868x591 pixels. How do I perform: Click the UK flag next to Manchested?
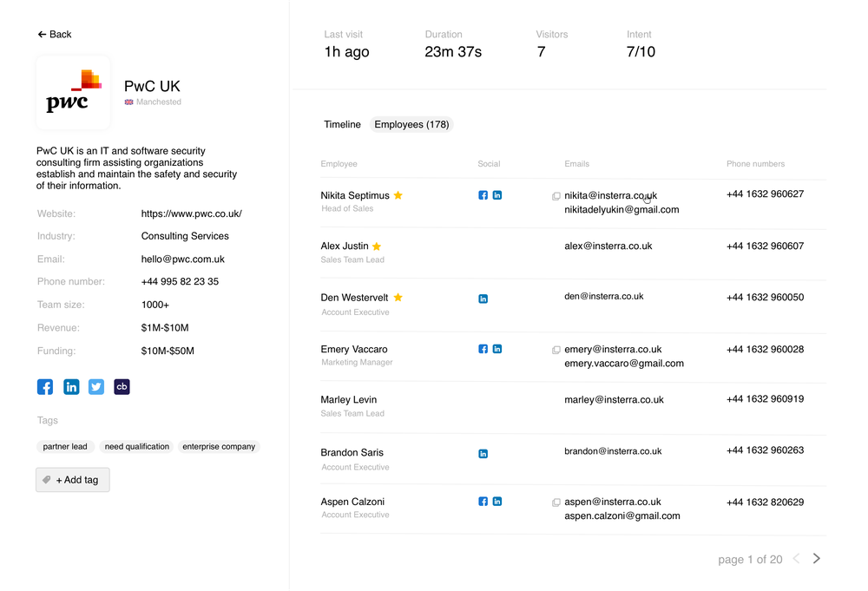click(x=129, y=102)
